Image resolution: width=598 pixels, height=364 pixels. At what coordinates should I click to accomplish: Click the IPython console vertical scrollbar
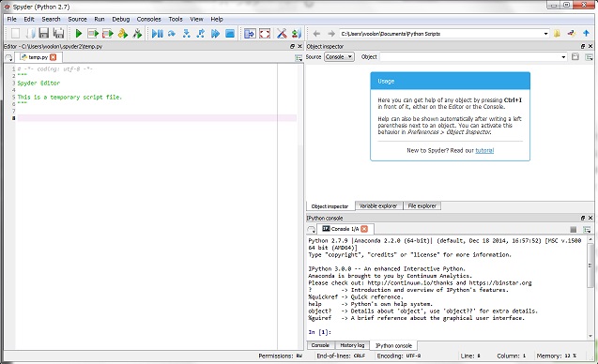[x=590, y=287]
